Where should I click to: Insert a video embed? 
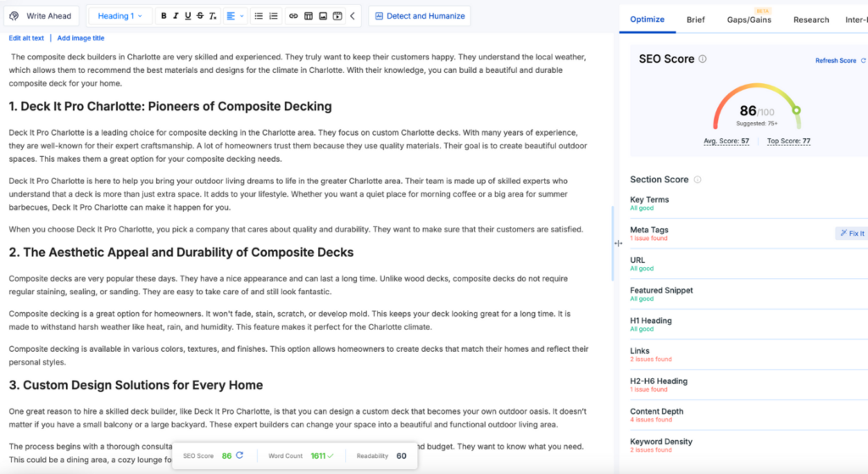337,16
